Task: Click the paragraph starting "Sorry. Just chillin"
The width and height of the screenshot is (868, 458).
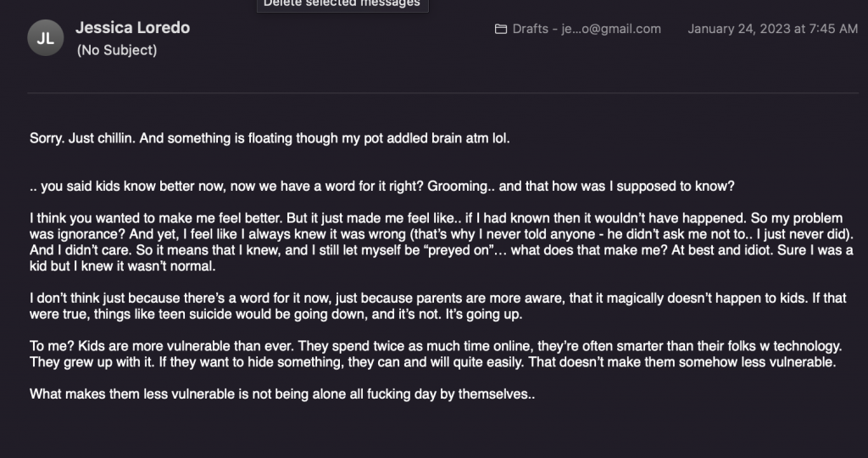Action: tap(270, 138)
